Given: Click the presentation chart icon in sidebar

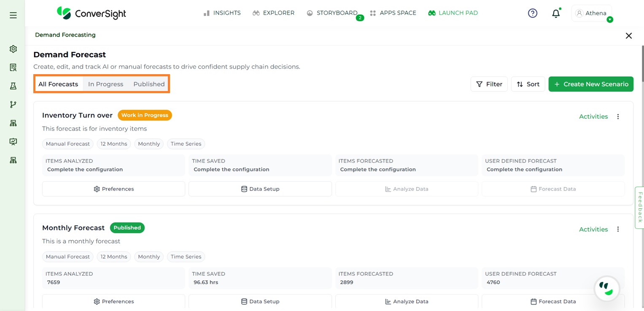Looking at the screenshot, I should point(13,142).
